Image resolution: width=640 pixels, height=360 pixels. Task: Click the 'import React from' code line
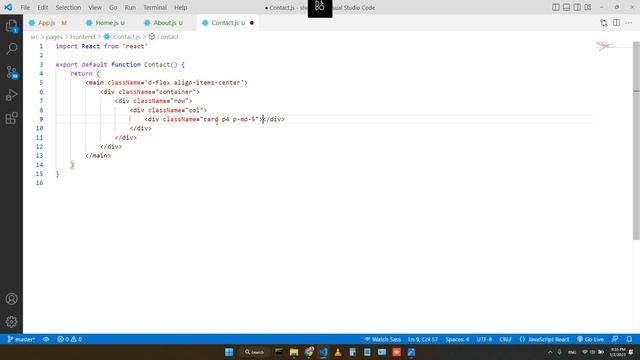point(101,46)
